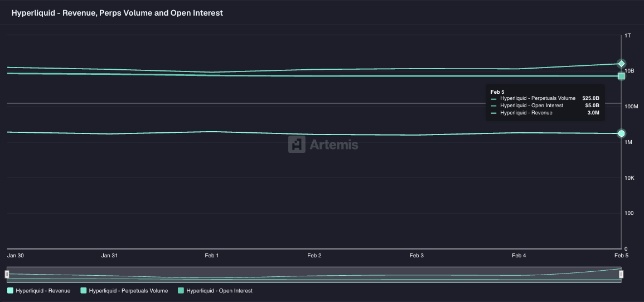Image resolution: width=644 pixels, height=302 pixels.
Task: Click the 3.0M value in tooltip
Action: click(593, 113)
